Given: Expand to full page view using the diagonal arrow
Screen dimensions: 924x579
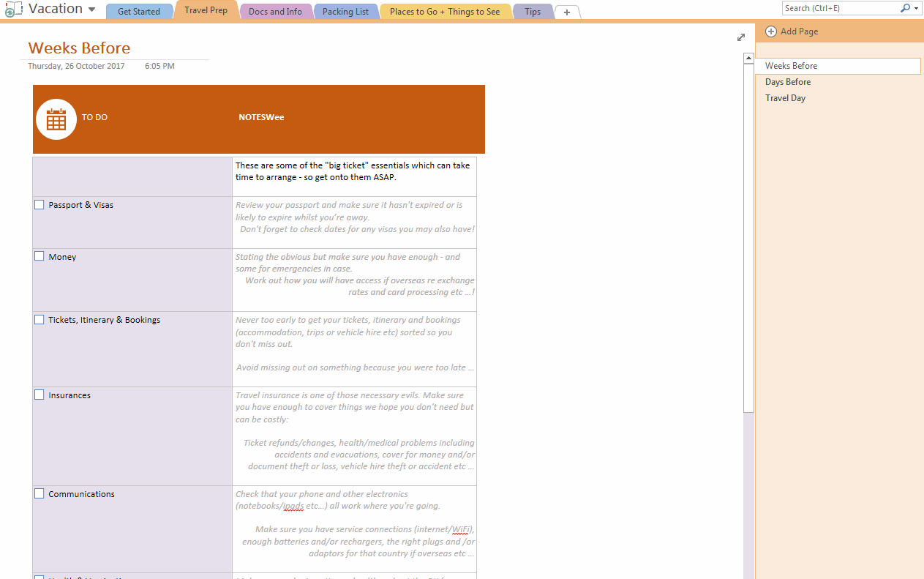Looking at the screenshot, I should 740,37.
